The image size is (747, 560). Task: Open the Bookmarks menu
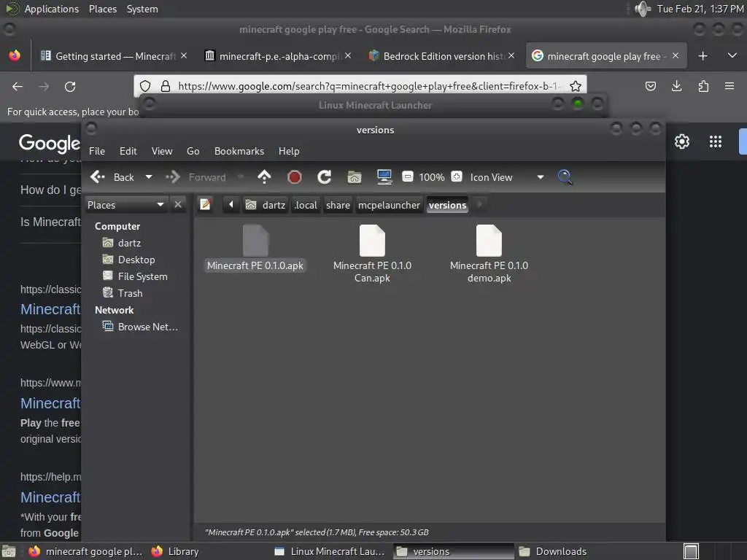click(239, 151)
